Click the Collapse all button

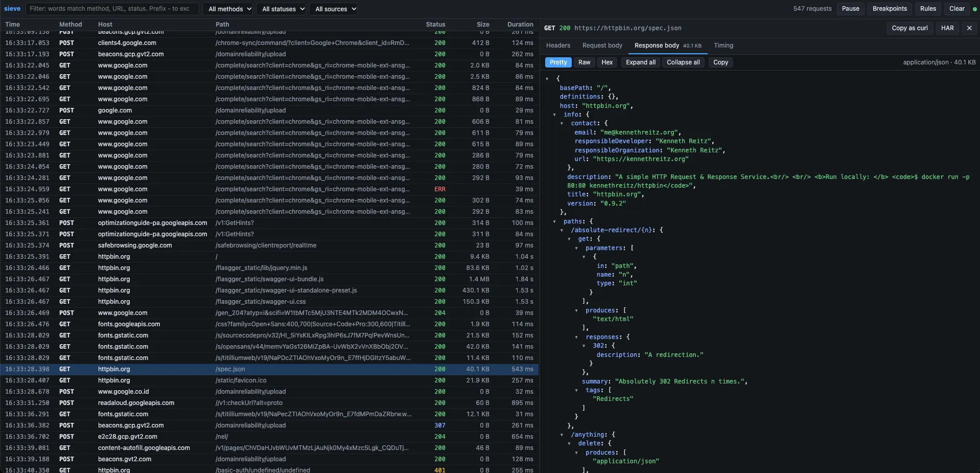pyautogui.click(x=683, y=62)
